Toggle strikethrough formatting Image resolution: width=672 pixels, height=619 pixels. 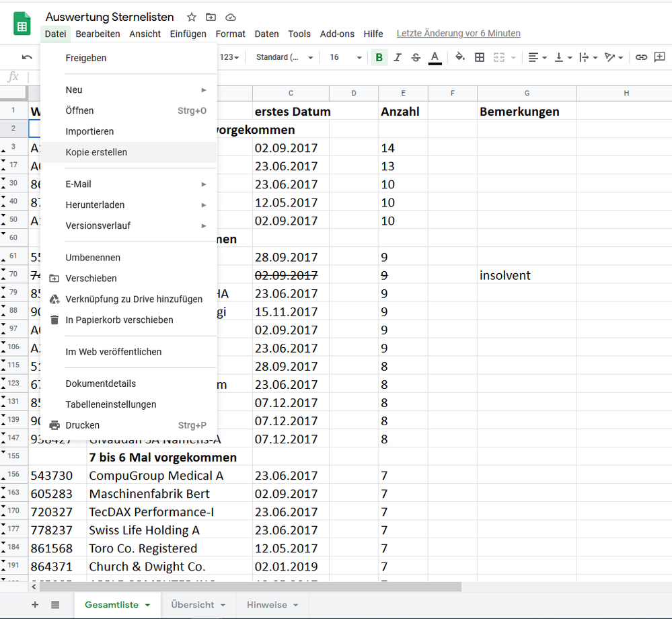coord(415,57)
